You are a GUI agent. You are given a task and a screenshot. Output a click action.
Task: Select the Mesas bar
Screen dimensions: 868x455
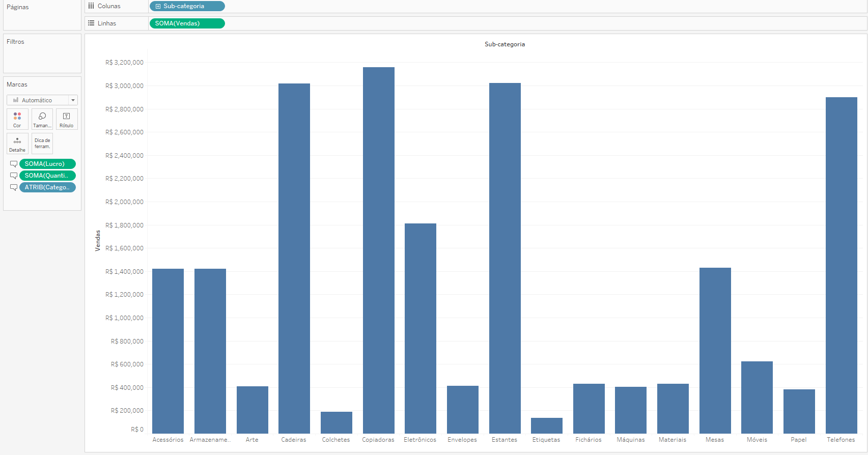coord(715,351)
